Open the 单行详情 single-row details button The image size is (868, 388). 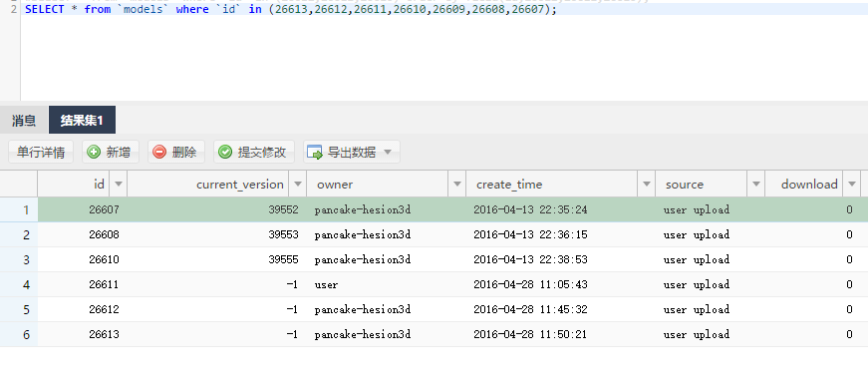pos(41,152)
